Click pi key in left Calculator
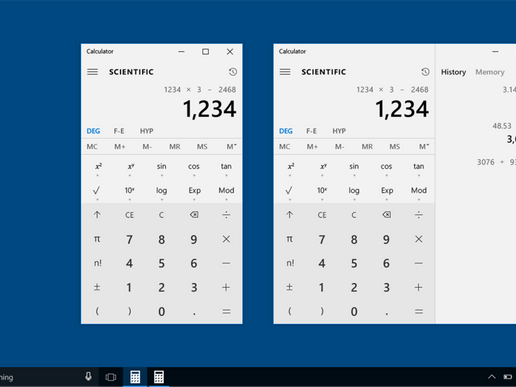 click(x=97, y=239)
